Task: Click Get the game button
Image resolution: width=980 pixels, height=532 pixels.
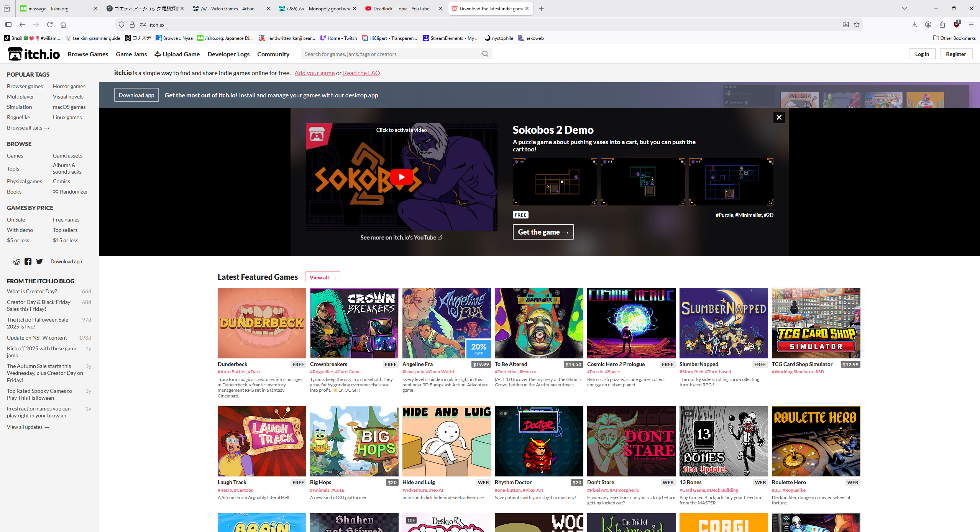Action: click(x=543, y=232)
